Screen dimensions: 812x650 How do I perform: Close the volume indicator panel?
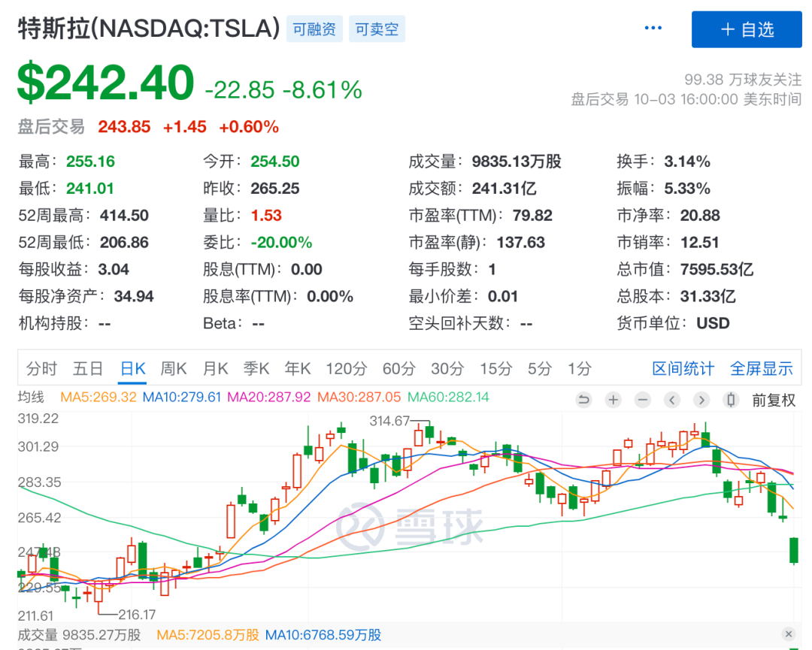point(788,634)
